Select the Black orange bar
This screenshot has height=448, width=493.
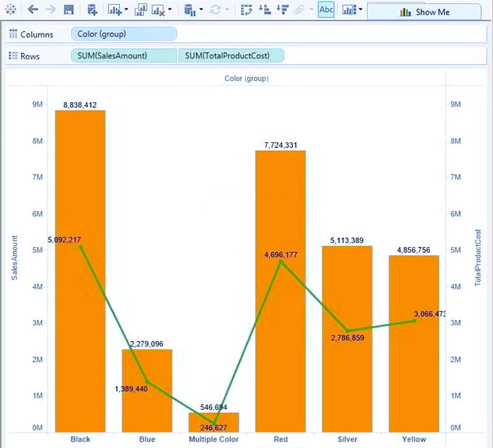pyautogui.click(x=80, y=271)
